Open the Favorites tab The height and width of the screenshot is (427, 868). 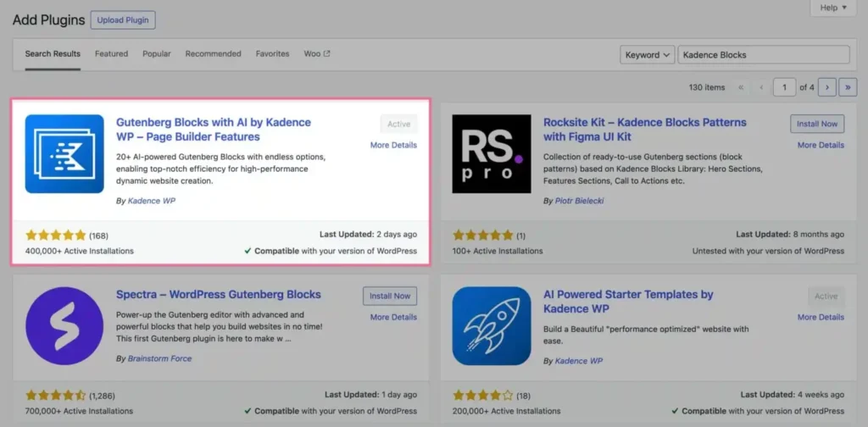click(273, 54)
